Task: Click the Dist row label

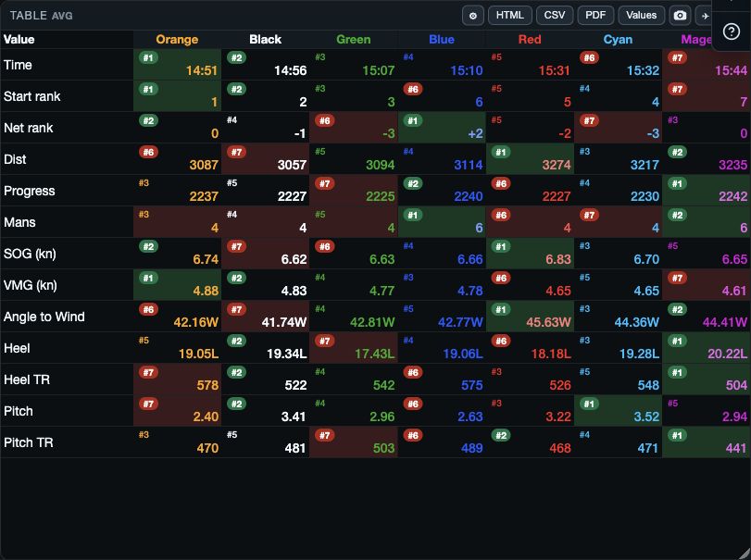Action: 15,159
